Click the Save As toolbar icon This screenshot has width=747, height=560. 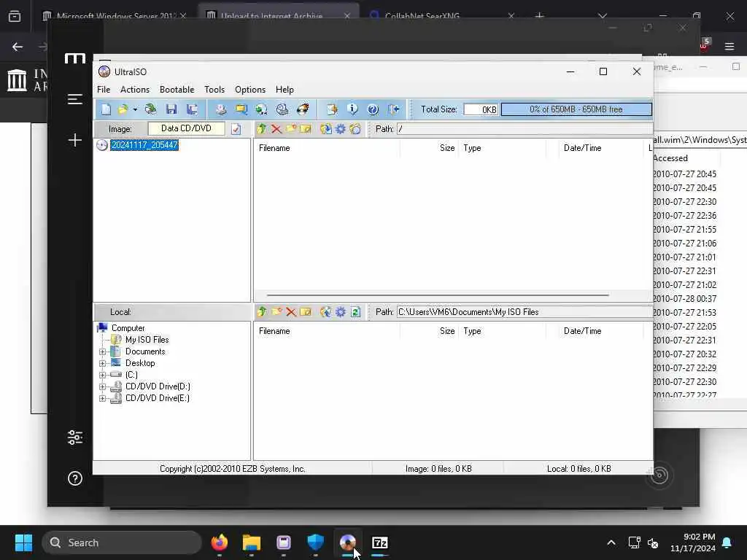pyautogui.click(x=192, y=109)
